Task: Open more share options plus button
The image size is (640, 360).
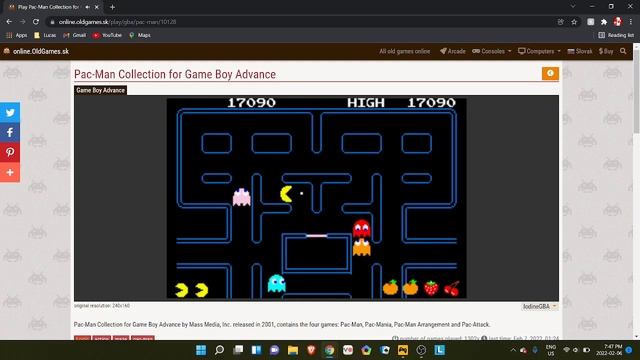Action: [10, 173]
